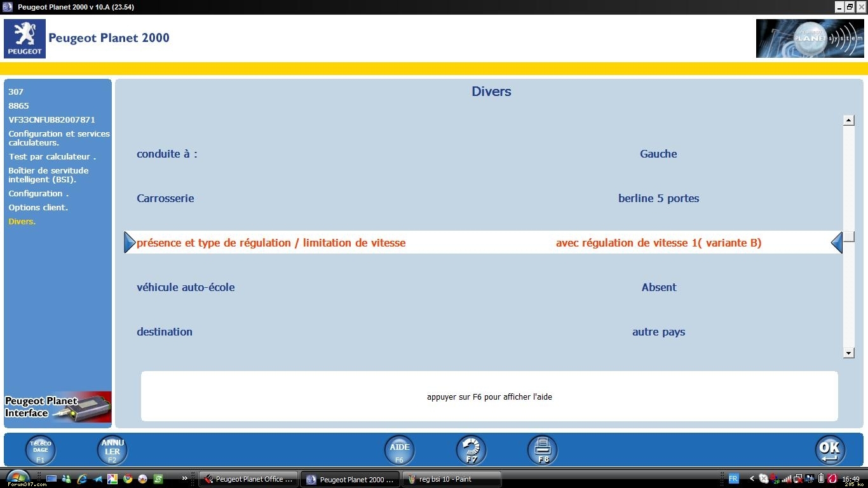Screen dimensions: 868x488
Task: Click the scroll down arrow of the list
Action: click(x=848, y=353)
